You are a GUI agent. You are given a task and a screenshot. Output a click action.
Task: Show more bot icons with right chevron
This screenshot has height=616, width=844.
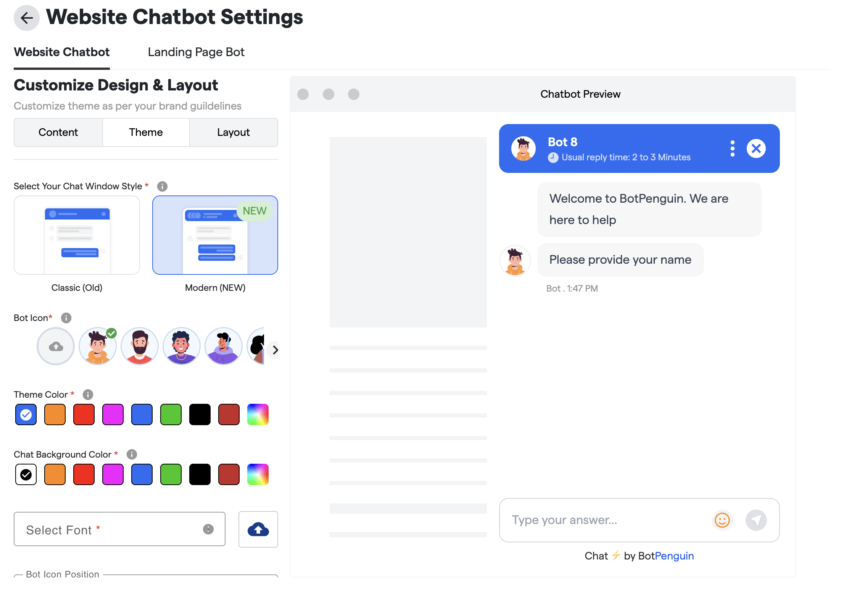click(275, 350)
